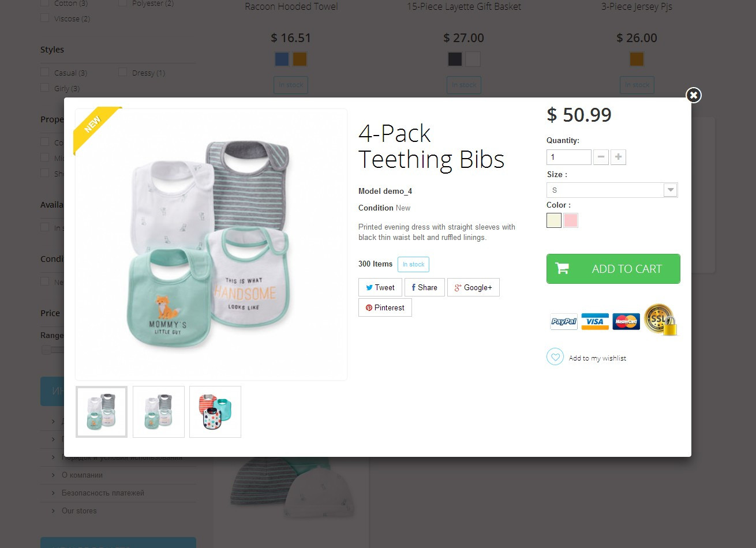Click the wishlist heart icon

(x=555, y=357)
